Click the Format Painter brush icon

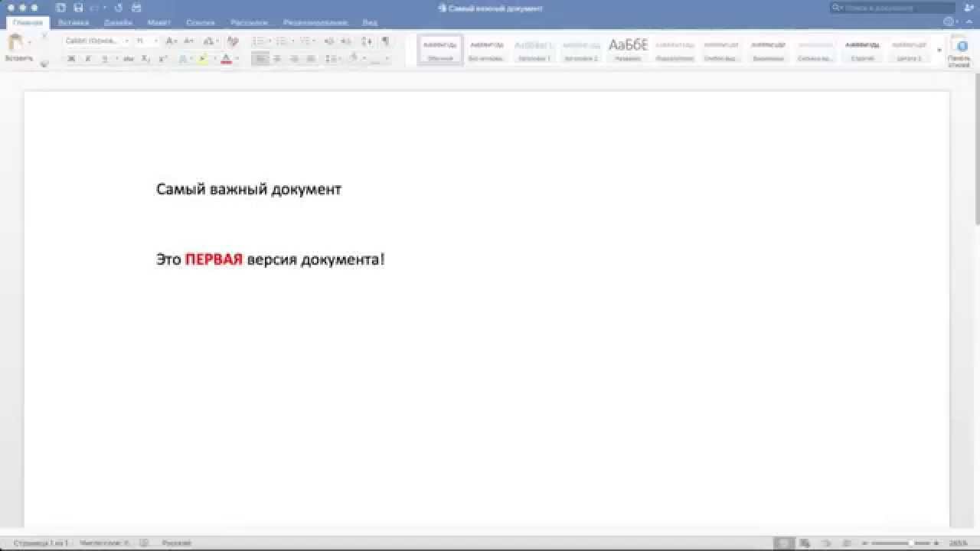tap(44, 64)
